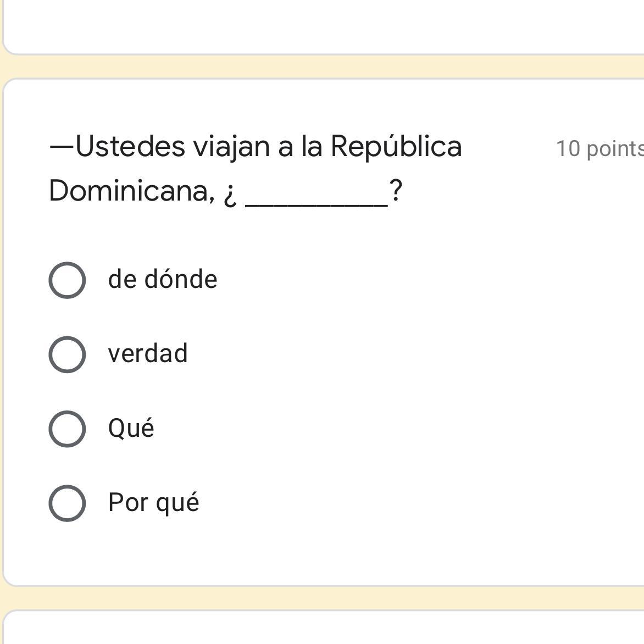Pick the 'Por qué' radio button
Screen dimensions: 644x644
coord(67,503)
